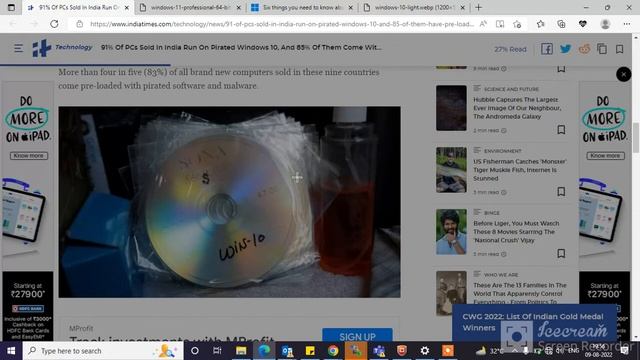
Task: Bookmark the US Fisherman story
Action: (x=561, y=191)
